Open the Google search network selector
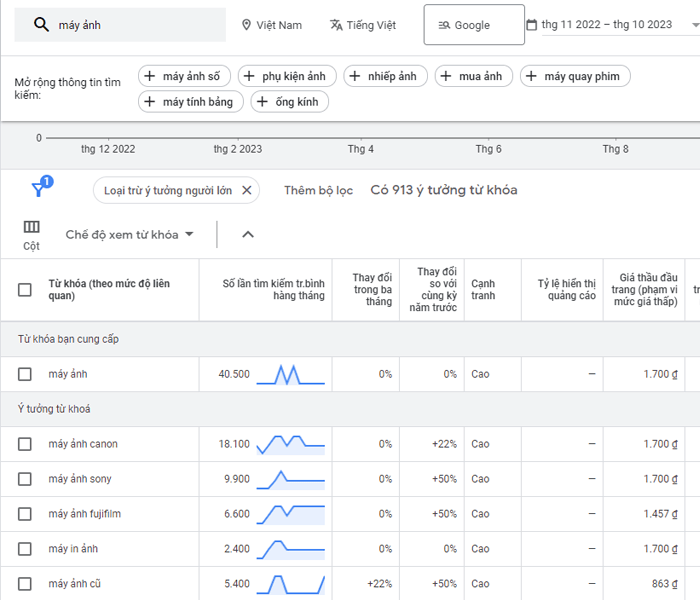Screen dimensions: 700x600 (472, 25)
